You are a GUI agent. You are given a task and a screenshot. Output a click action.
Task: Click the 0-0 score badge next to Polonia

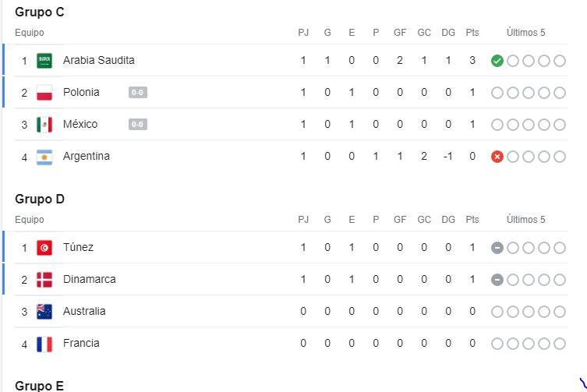tap(138, 93)
